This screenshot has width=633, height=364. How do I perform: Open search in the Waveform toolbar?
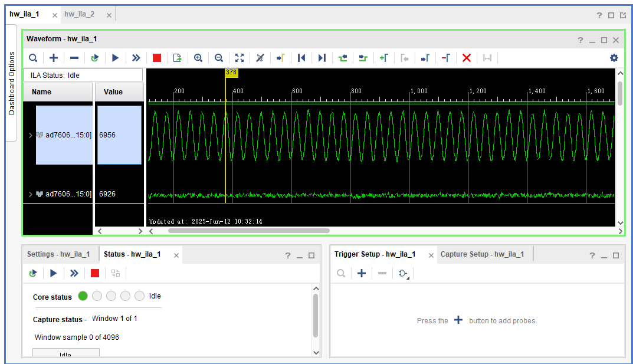coord(33,58)
